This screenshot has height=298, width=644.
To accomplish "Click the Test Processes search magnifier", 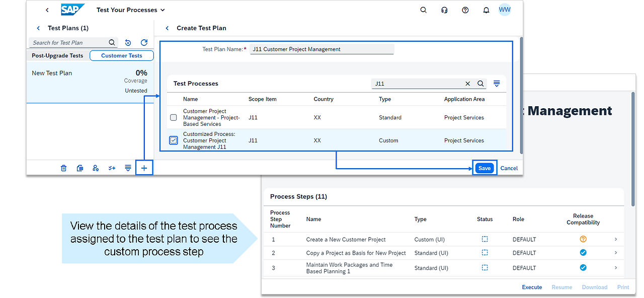I will tap(481, 84).
